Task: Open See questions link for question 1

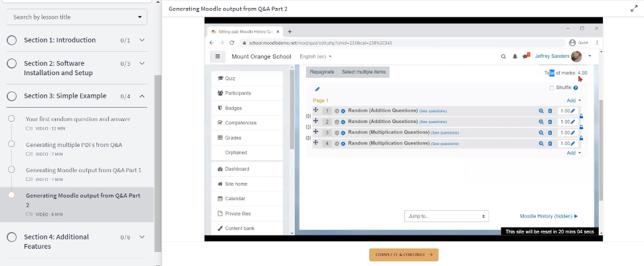Action: click(x=433, y=111)
